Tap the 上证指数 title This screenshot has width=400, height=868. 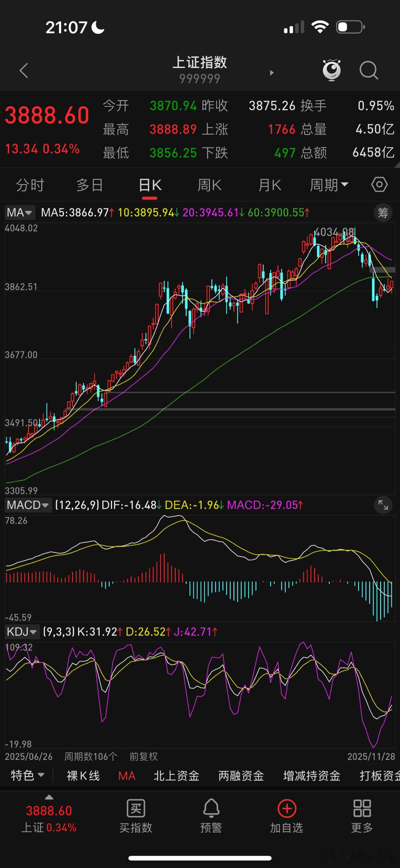click(200, 62)
